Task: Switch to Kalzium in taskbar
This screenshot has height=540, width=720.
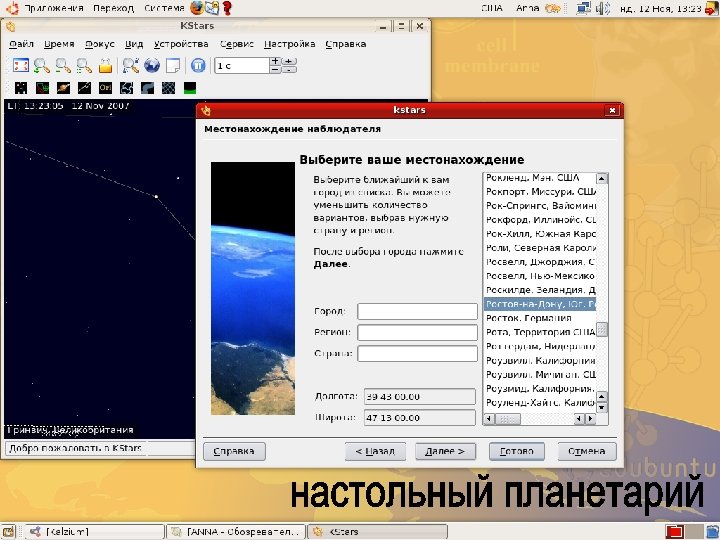Action: click(94, 532)
